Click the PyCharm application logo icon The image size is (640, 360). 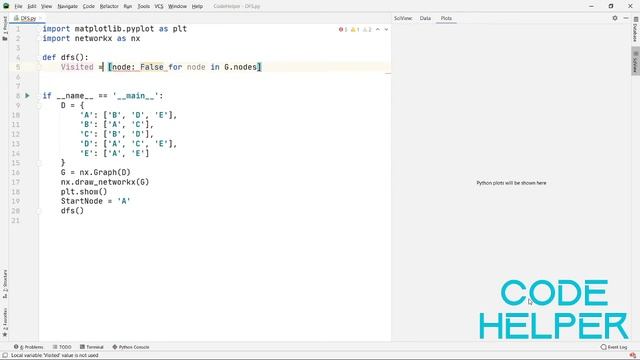[6, 6]
